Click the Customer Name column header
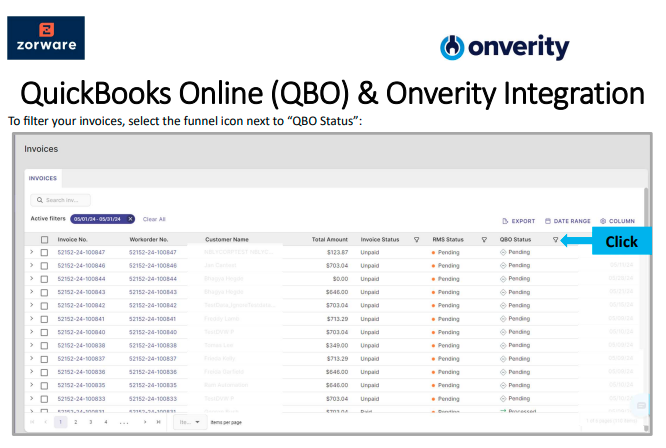This screenshot has height=448, width=666. coord(227,240)
